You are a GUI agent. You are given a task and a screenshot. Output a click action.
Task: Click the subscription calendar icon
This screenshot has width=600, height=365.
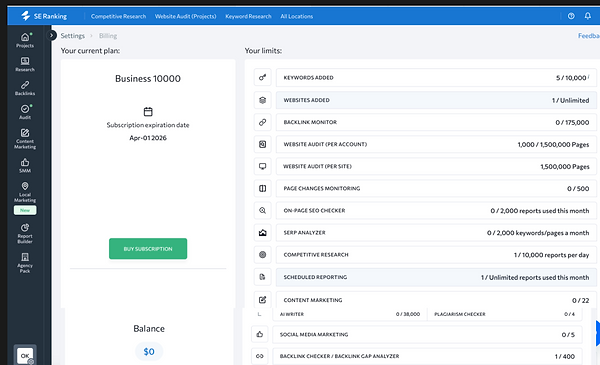click(148, 112)
